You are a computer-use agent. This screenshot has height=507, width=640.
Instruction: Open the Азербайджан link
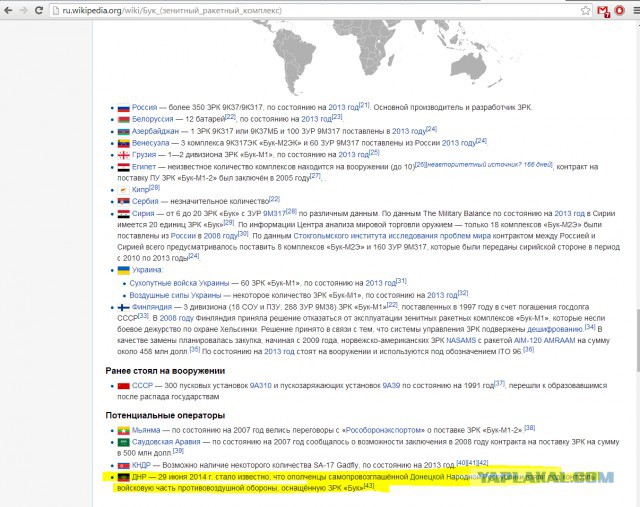click(155, 131)
